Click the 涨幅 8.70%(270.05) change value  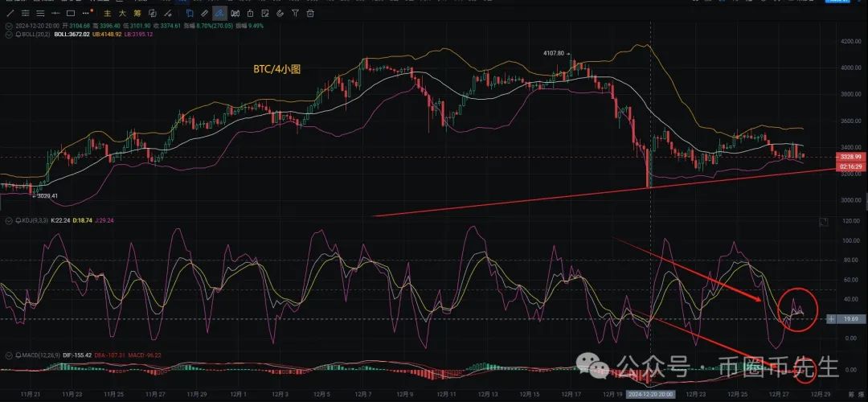[208, 26]
